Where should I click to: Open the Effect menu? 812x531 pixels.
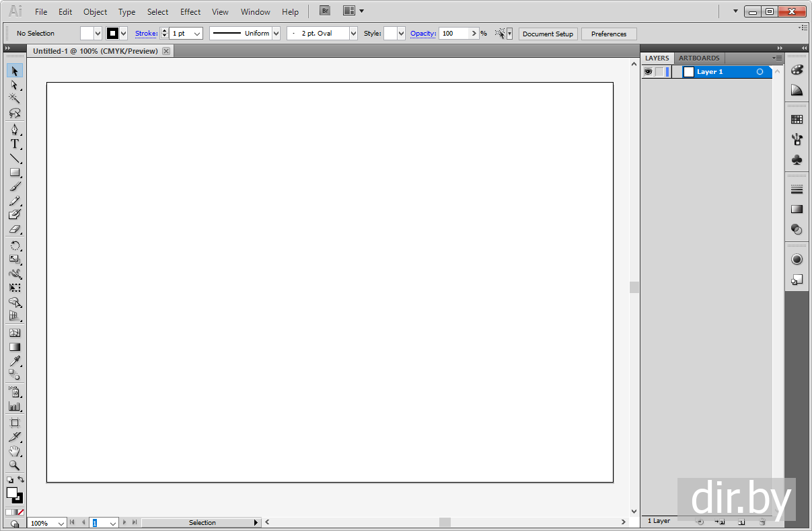click(190, 12)
